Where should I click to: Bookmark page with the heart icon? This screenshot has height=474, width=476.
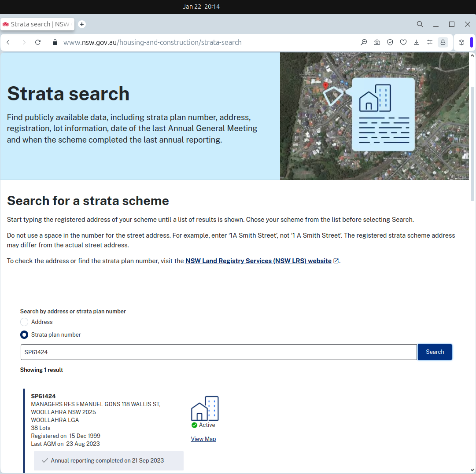403,42
